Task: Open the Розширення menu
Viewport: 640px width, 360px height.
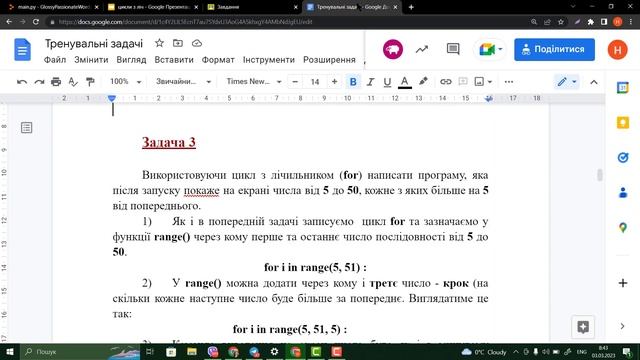Action: pos(329,60)
